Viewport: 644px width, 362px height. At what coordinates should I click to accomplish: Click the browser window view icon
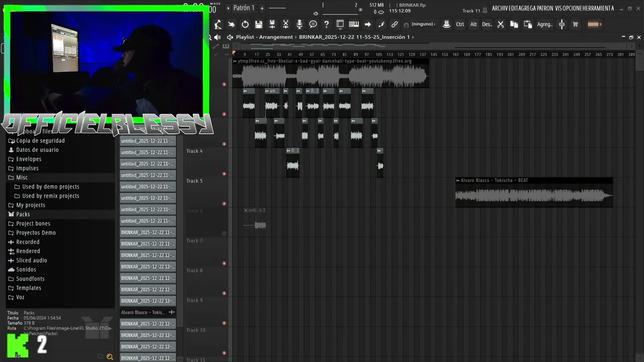pos(340,24)
